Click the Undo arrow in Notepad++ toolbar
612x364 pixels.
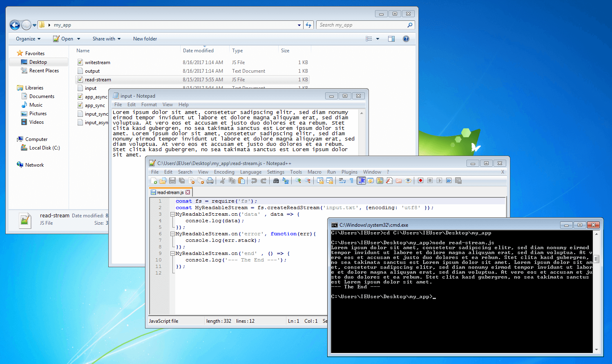pos(254,181)
